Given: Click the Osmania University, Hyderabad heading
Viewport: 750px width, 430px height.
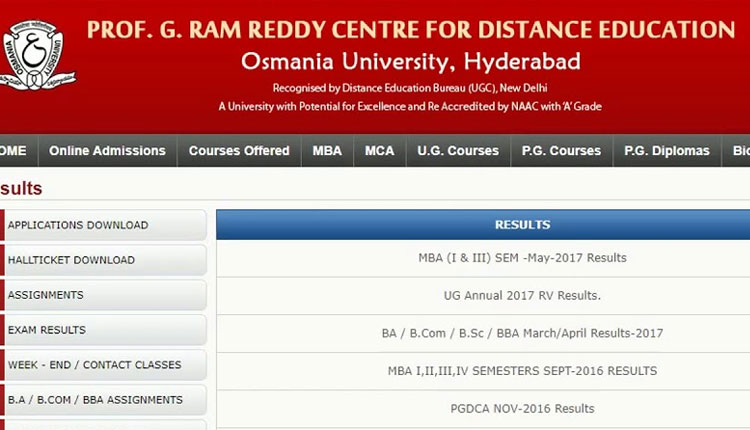Looking at the screenshot, I should point(411,62).
